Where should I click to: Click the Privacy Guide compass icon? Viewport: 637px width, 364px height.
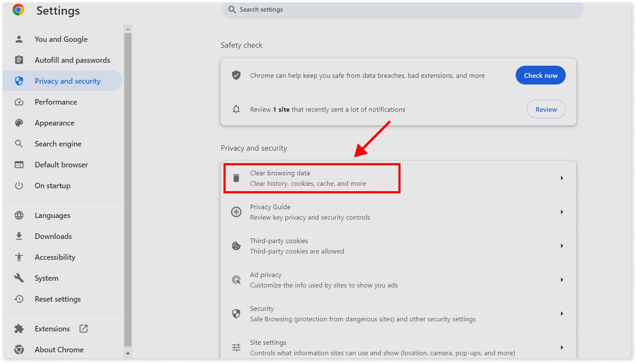coord(236,212)
